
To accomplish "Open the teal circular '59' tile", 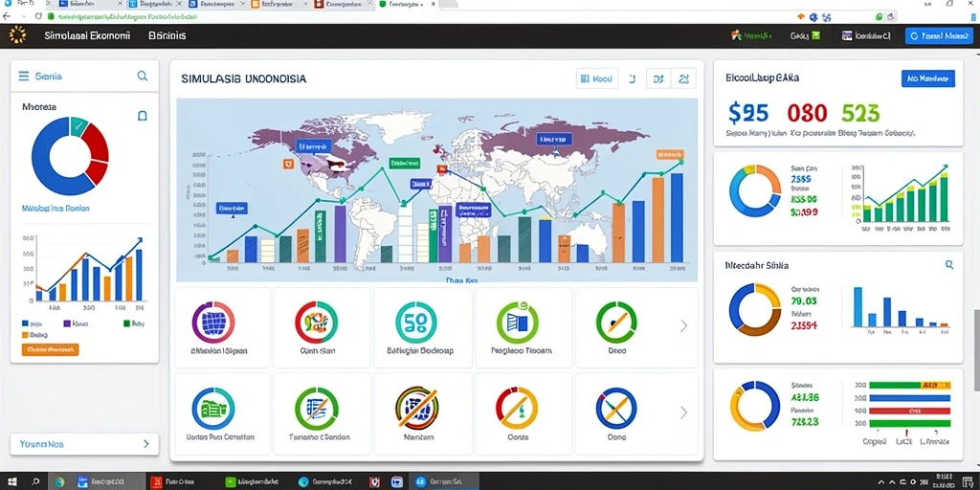I will 416,322.
